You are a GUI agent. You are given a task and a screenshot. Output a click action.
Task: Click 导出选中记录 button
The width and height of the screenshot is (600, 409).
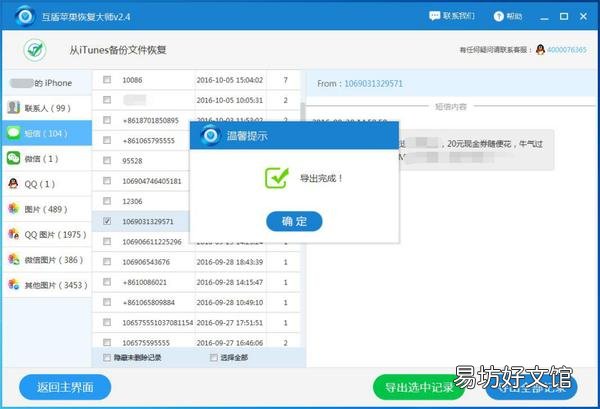click(x=419, y=387)
